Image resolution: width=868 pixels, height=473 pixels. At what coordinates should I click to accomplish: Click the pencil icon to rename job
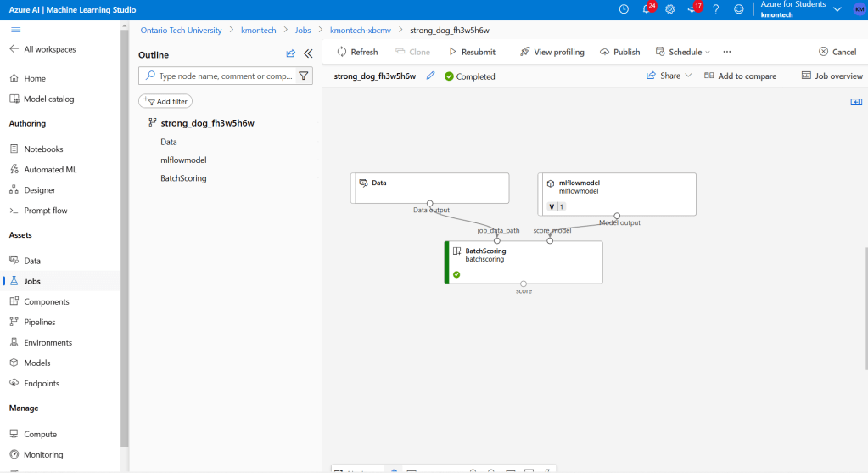point(430,76)
